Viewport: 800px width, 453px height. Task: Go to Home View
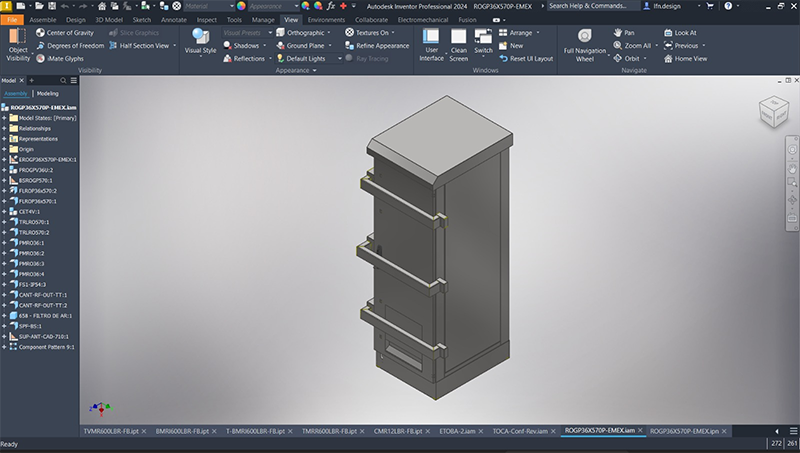click(685, 59)
